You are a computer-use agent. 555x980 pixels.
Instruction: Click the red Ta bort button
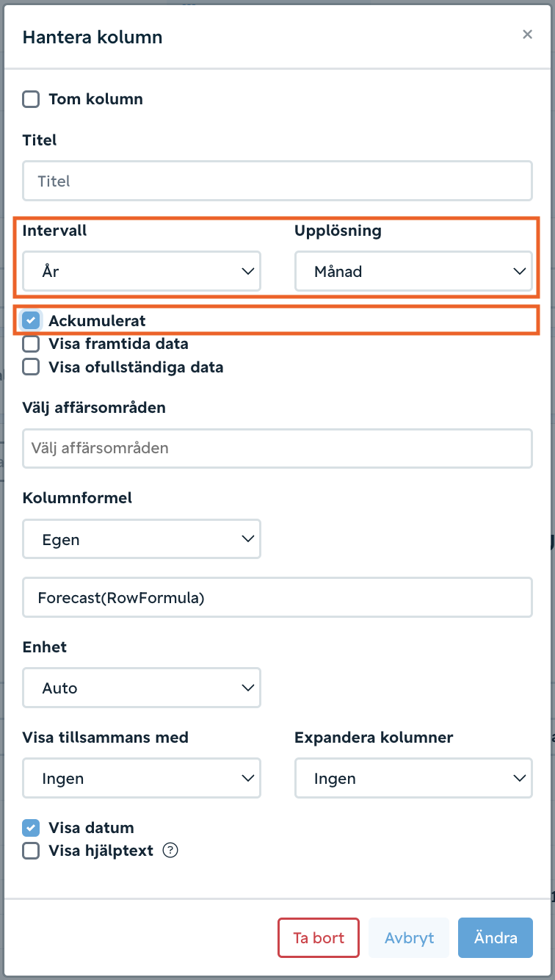(319, 938)
